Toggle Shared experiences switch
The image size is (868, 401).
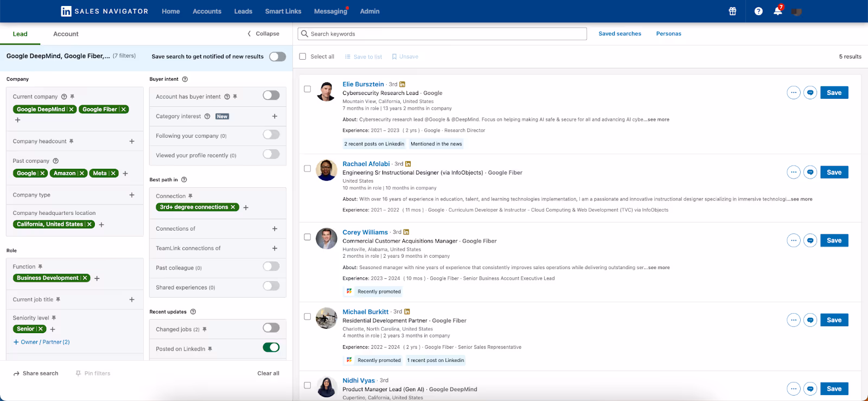coord(271,286)
